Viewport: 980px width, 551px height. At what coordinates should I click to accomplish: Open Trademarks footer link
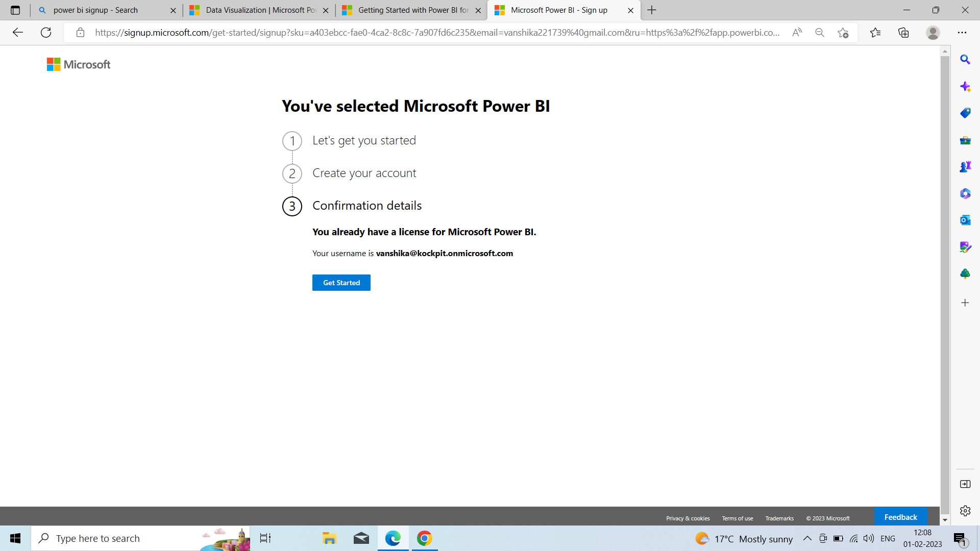coord(779,518)
